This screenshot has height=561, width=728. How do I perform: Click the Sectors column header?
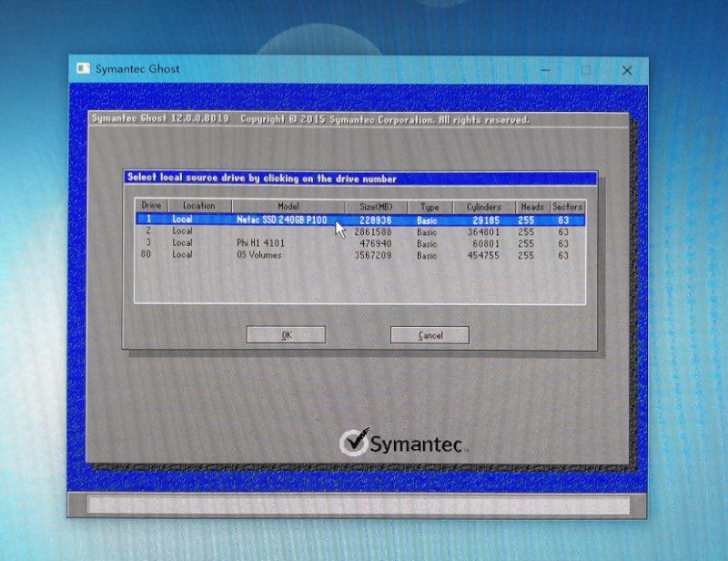pyautogui.click(x=567, y=207)
